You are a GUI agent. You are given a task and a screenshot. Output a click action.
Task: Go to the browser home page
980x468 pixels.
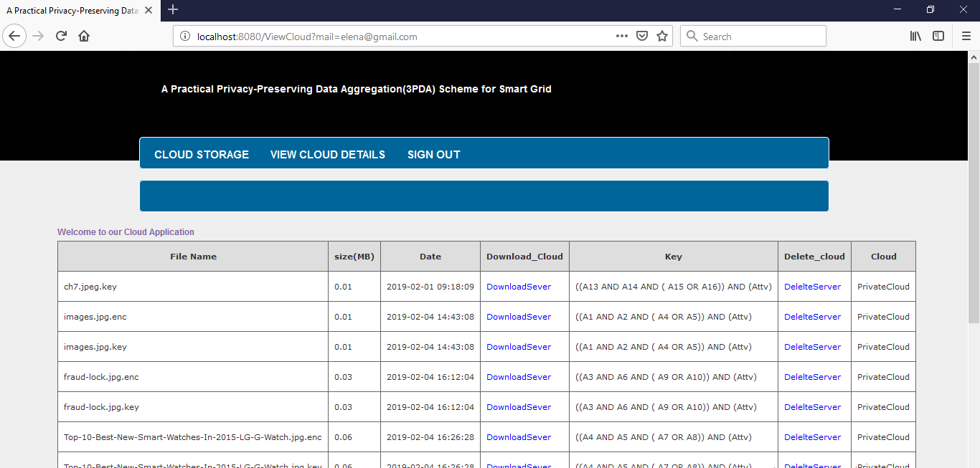84,36
